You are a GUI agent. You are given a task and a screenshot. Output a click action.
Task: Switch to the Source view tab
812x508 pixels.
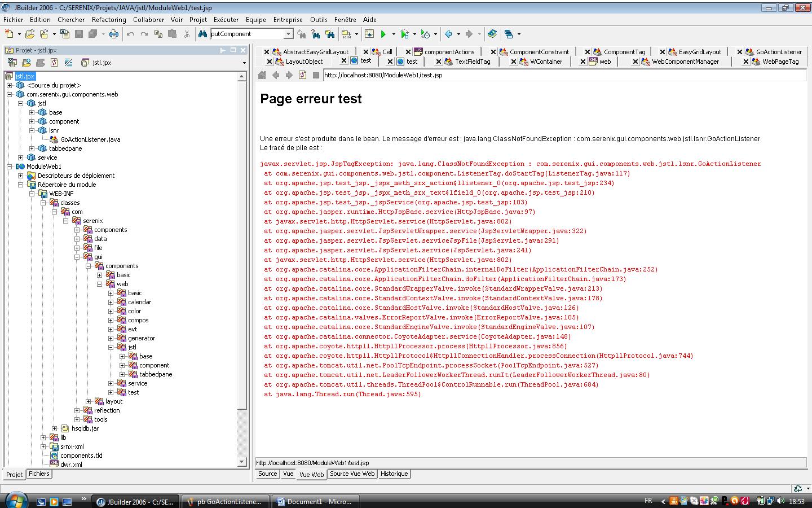click(267, 474)
